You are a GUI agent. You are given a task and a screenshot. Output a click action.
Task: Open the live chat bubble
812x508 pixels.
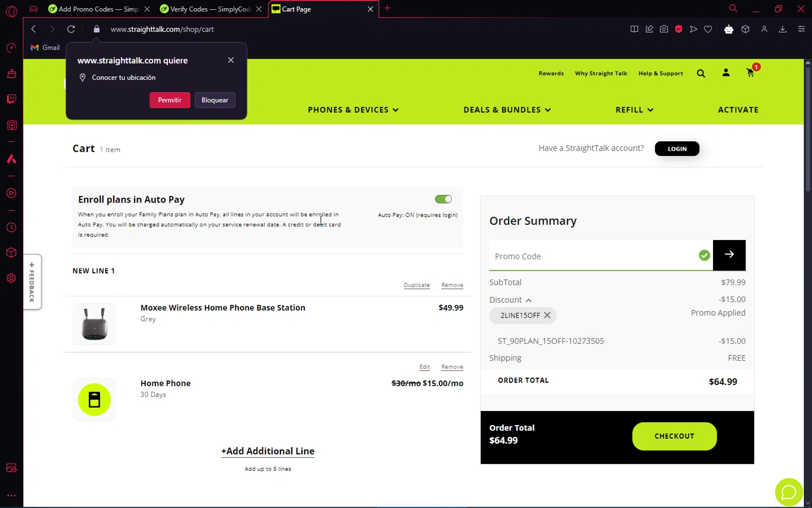(x=789, y=492)
